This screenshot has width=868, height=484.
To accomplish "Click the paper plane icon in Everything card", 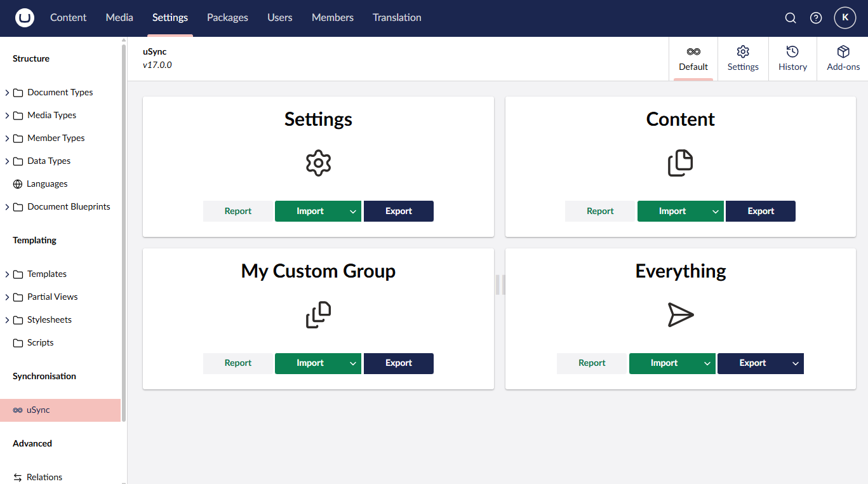I will 680,315.
